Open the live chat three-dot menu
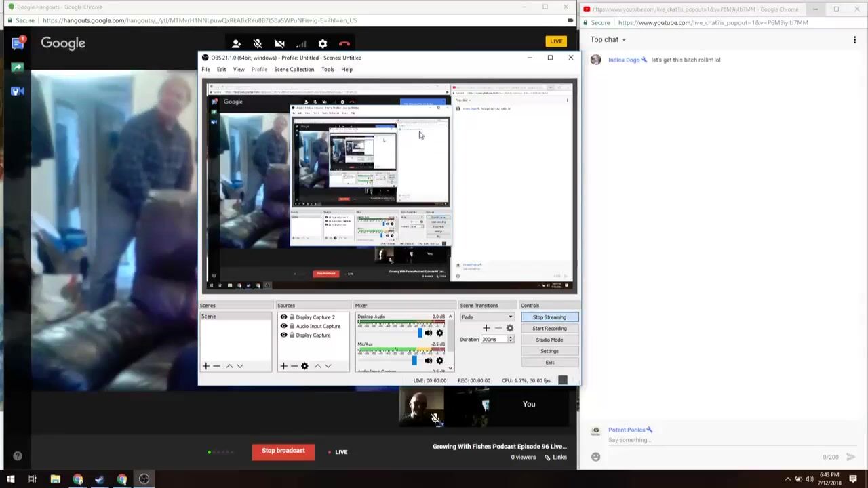This screenshot has height=488, width=868. point(854,40)
